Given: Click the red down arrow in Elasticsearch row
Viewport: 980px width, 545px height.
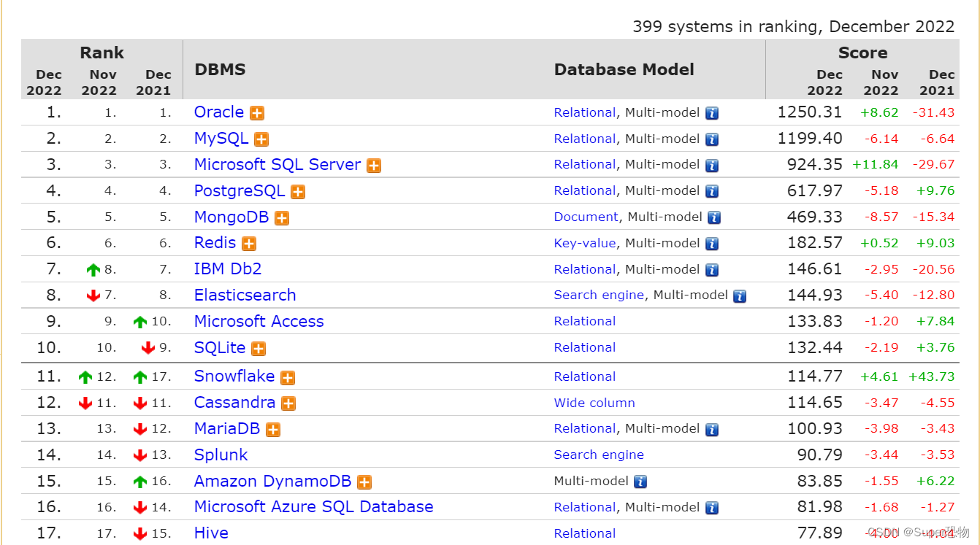Looking at the screenshot, I should coord(93,295).
